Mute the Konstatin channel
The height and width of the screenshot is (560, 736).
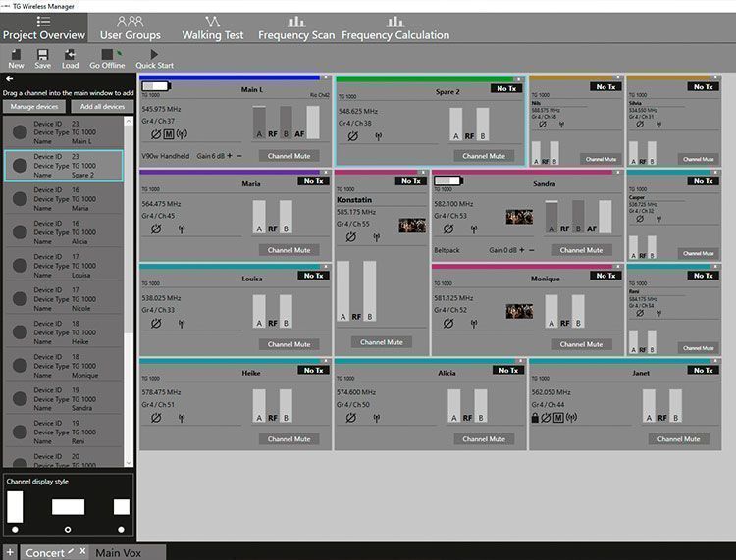point(381,342)
